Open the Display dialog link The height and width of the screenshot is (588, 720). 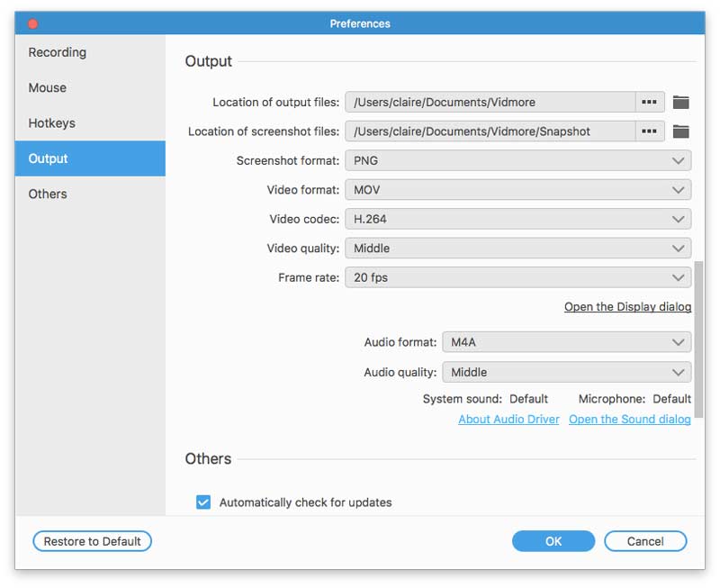point(627,307)
